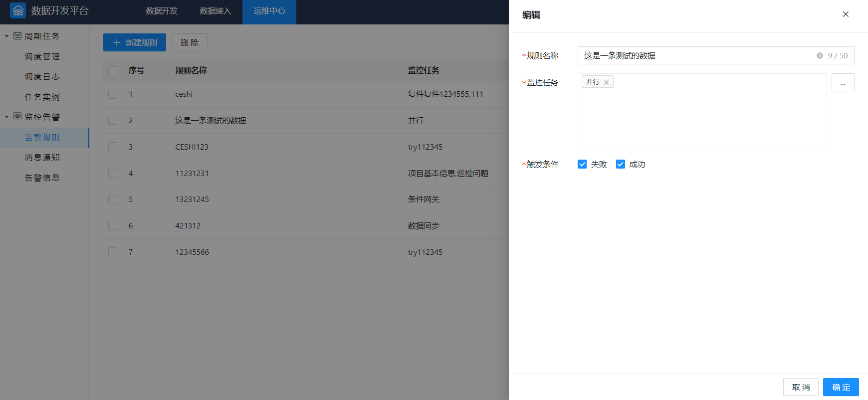Viewport: 868px width, 400px height.
Task: Switch to the 数据开发 tab
Action: (162, 11)
